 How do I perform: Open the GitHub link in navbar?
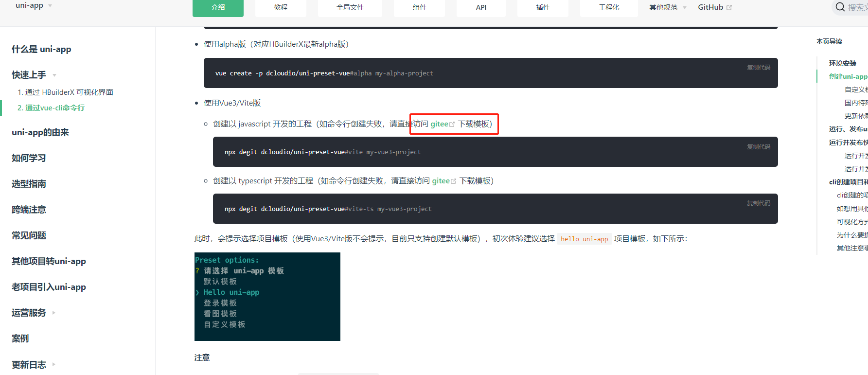[710, 7]
